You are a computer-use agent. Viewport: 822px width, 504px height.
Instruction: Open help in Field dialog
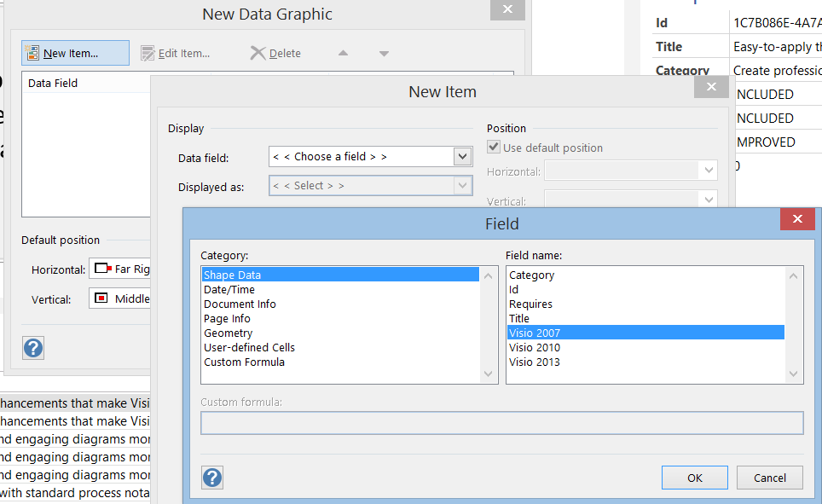212,478
